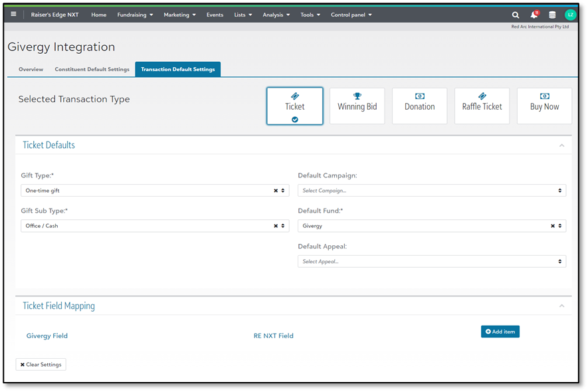Click the hamburger menu icon top left
588x392 pixels.
coord(13,14)
